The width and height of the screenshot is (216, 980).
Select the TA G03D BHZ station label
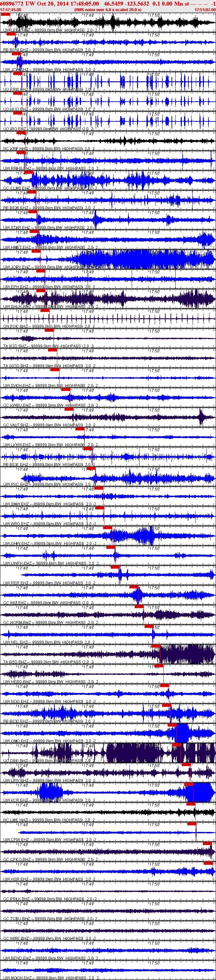pyautogui.click(x=49, y=366)
